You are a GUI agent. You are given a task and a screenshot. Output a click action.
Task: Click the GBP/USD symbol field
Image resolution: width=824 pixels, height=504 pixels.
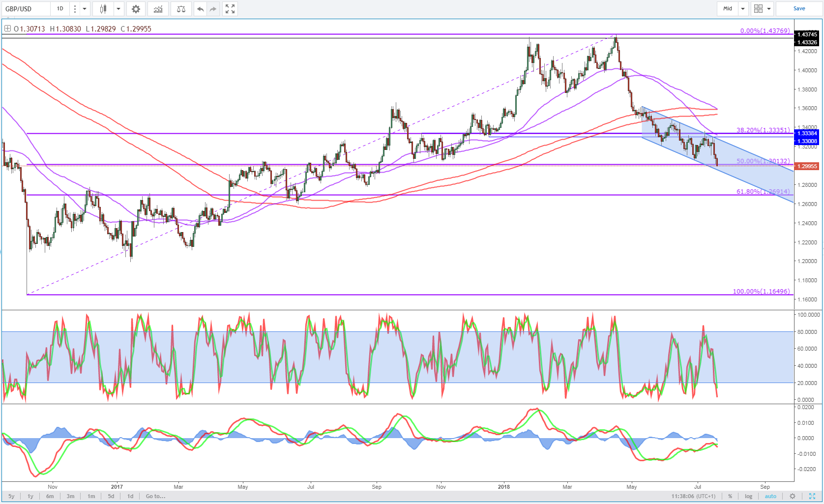pyautogui.click(x=26, y=9)
